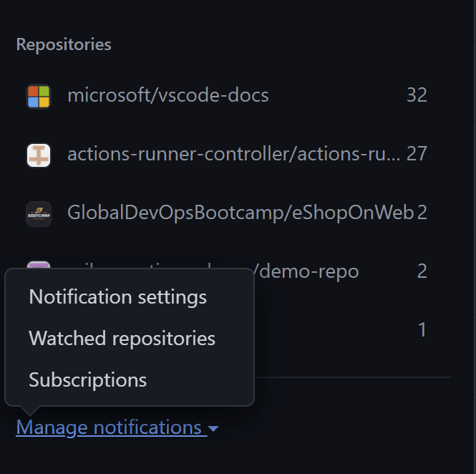This screenshot has height=474, width=476.
Task: Open actions-runner-controller repository filter
Action: click(x=234, y=154)
